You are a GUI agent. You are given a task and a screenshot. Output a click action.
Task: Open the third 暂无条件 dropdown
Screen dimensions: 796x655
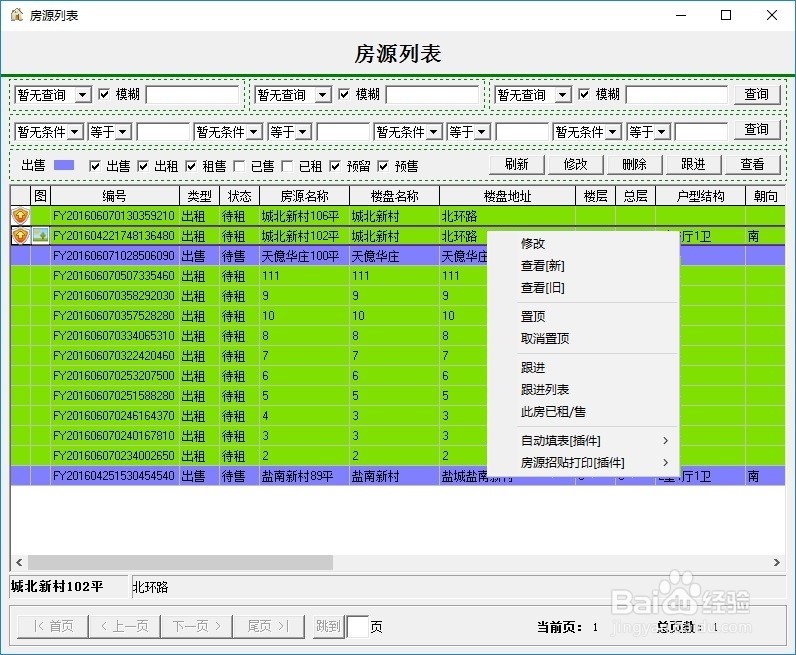[x=434, y=132]
